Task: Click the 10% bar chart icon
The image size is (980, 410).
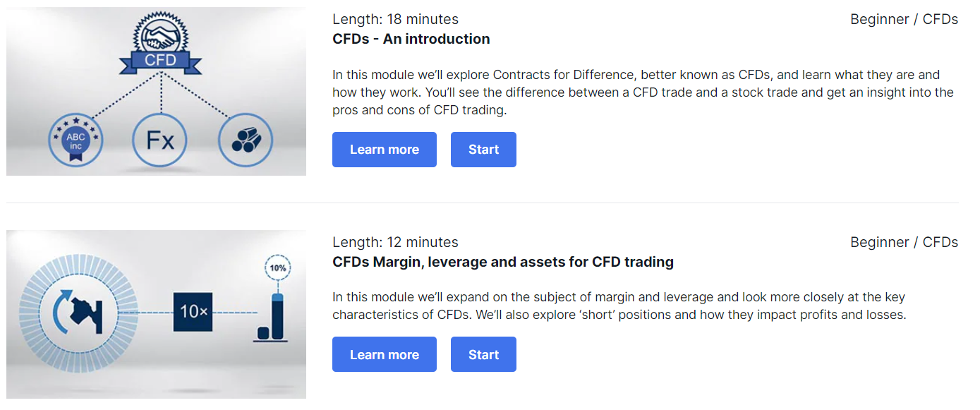Action: pyautogui.click(x=274, y=299)
